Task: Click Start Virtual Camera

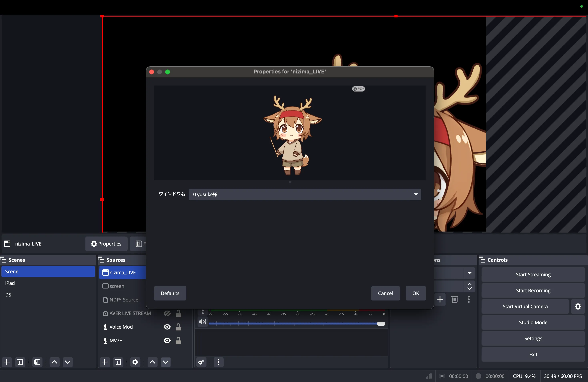Action: [x=525, y=306]
